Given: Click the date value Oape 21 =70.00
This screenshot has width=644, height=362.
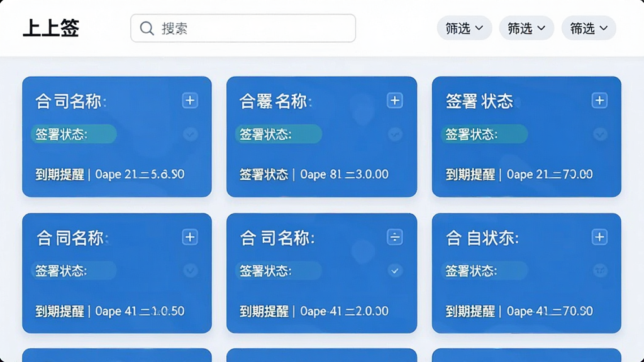Looking at the screenshot, I should (550, 175).
